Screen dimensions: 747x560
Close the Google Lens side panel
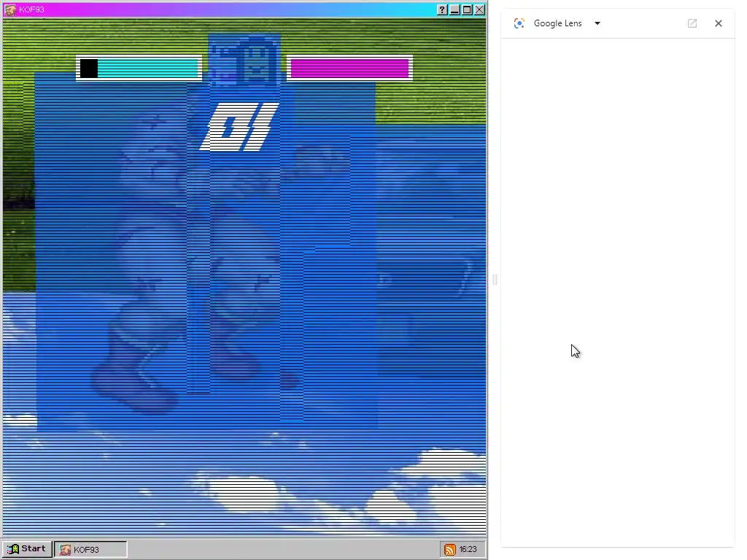click(719, 23)
